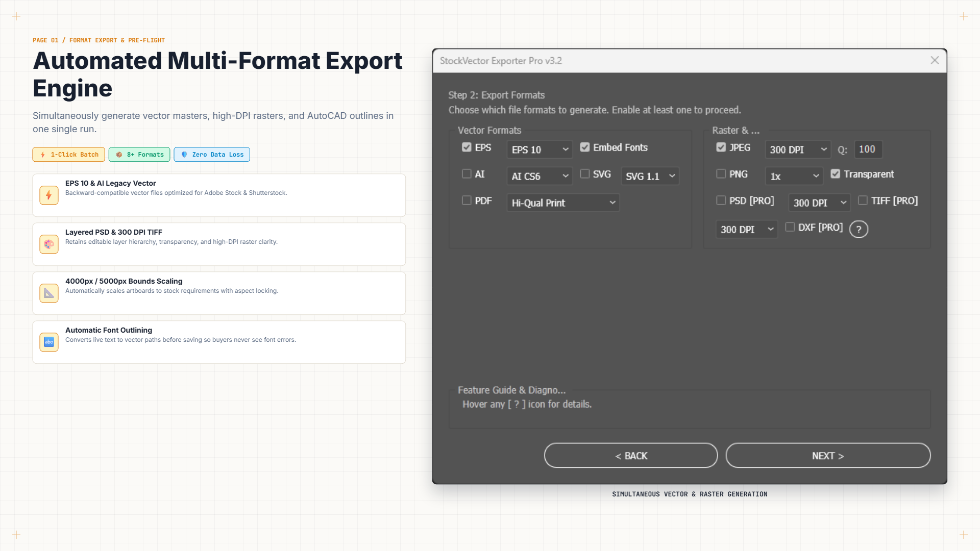Click the Hover any [ ? ] icon hint text
The image size is (980, 551).
[527, 404]
